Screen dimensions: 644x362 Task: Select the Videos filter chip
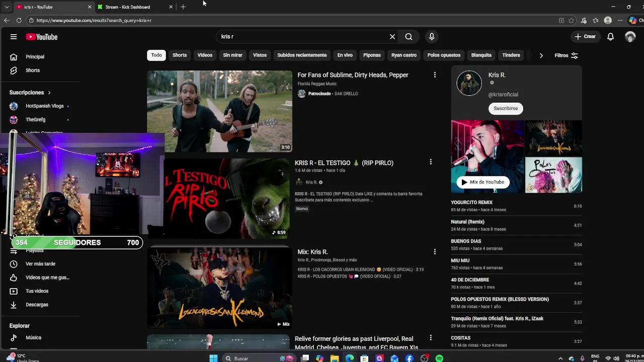pyautogui.click(x=205, y=55)
